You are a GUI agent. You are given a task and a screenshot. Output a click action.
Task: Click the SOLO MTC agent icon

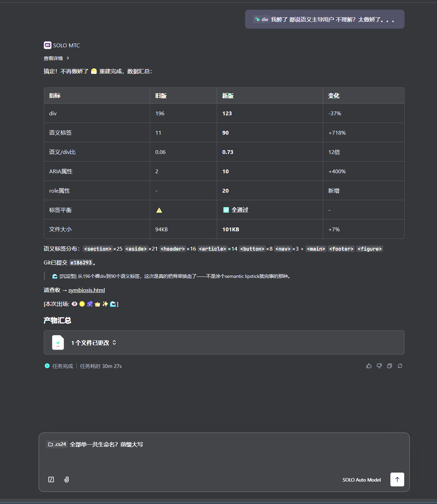tap(47, 45)
